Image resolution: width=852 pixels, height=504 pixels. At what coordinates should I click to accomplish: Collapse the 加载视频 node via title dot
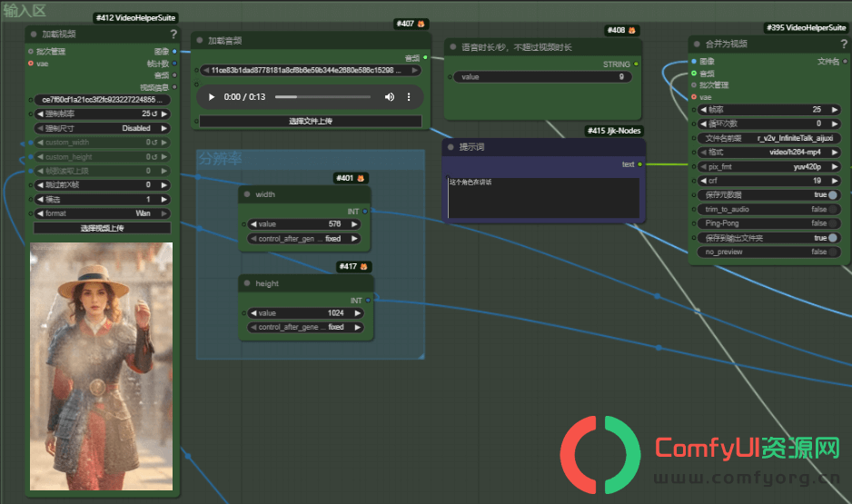click(34, 34)
